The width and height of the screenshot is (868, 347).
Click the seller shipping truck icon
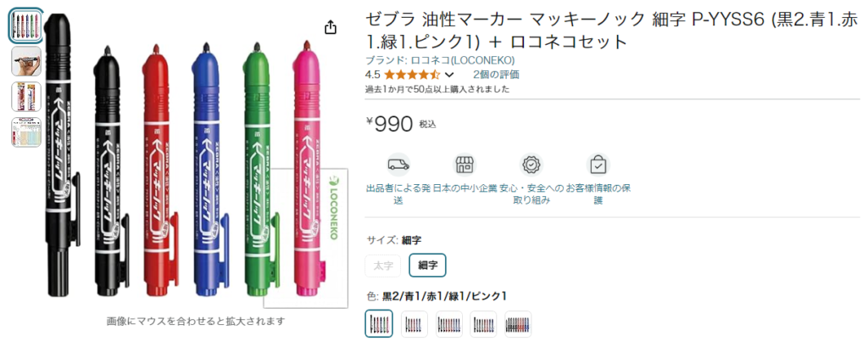[398, 165]
